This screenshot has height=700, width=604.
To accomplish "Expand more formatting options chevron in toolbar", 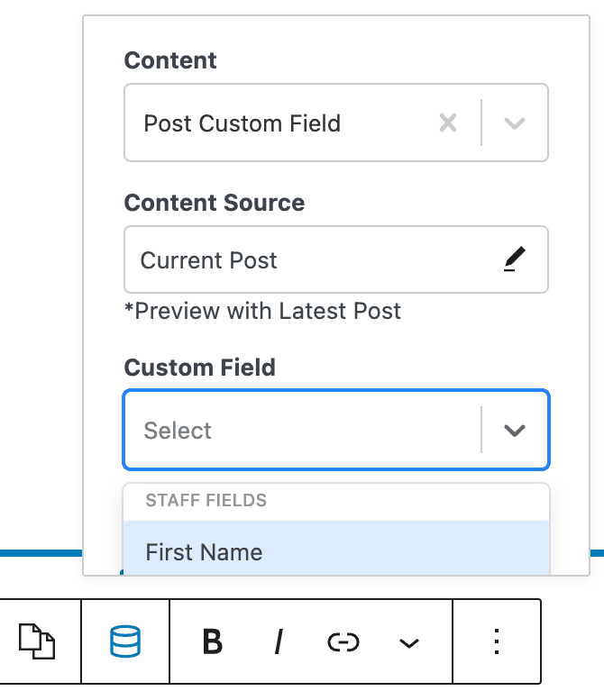I will click(x=409, y=641).
